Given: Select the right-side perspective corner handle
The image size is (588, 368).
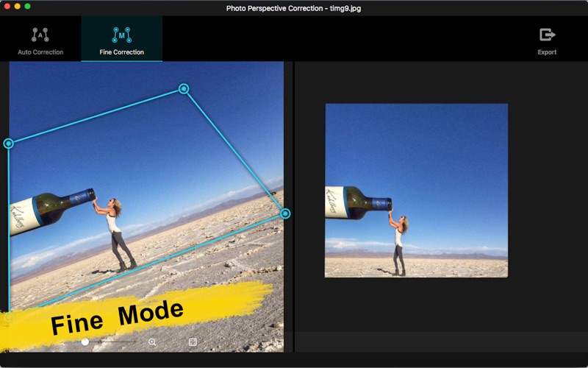Looking at the screenshot, I should (285, 213).
